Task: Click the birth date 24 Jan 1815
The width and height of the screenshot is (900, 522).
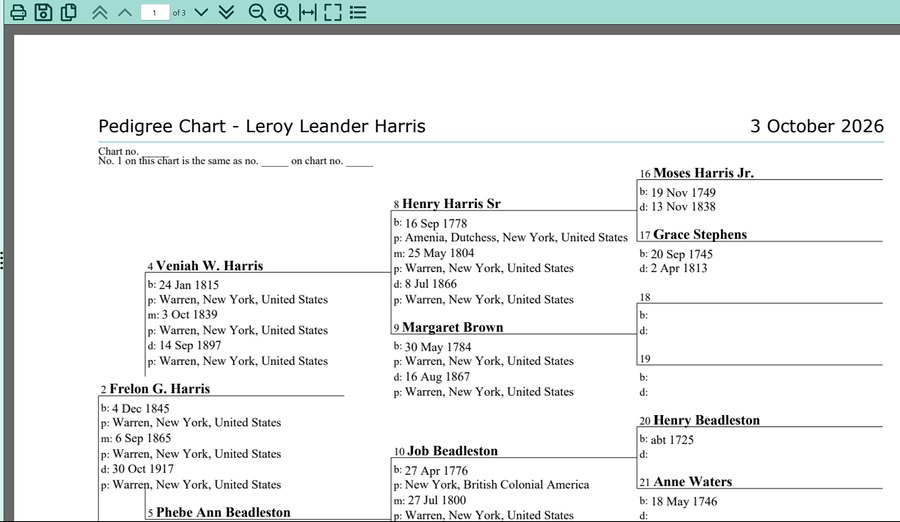Action: pyautogui.click(x=189, y=285)
